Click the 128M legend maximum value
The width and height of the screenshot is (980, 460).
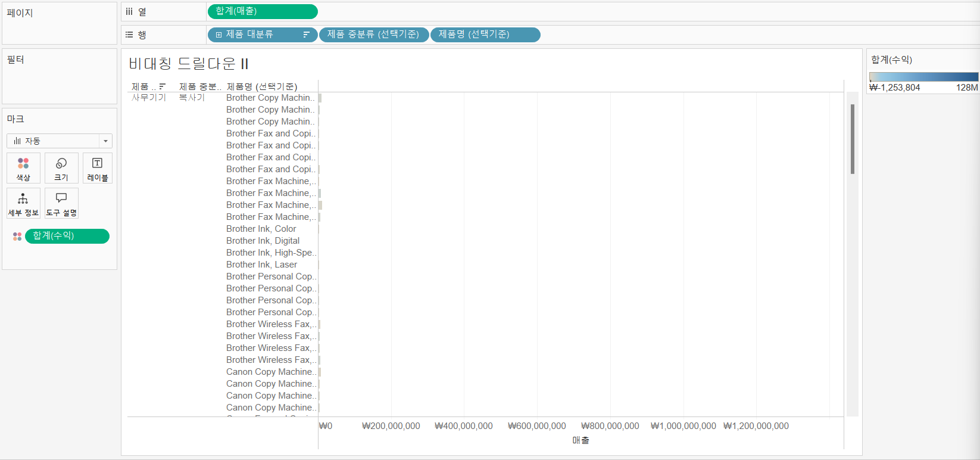(967, 88)
